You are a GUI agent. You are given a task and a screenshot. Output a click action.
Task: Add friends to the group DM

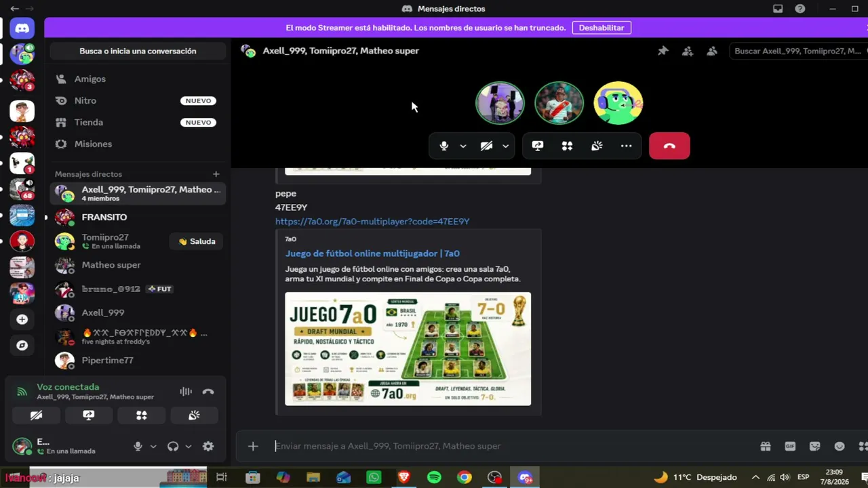tap(688, 51)
